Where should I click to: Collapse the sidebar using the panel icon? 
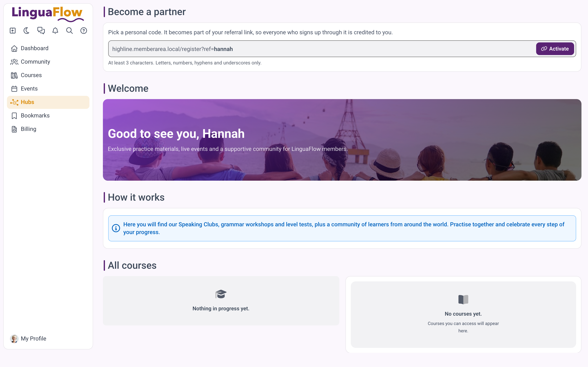(13, 31)
